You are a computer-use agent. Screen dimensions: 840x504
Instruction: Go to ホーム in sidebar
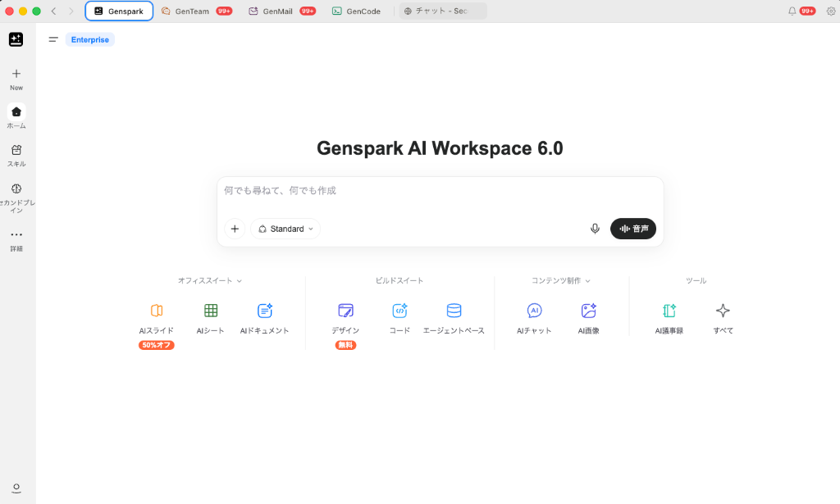(x=16, y=116)
